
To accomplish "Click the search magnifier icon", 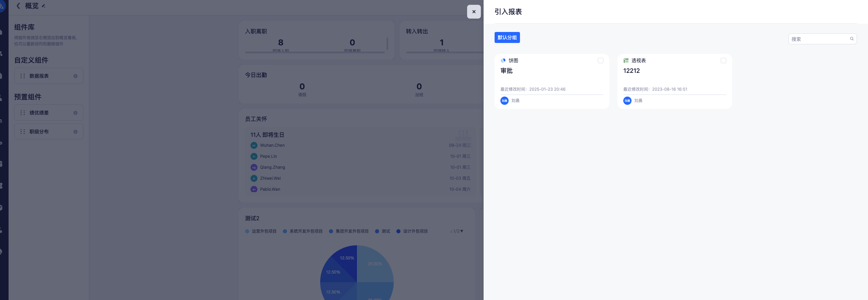I will (852, 39).
